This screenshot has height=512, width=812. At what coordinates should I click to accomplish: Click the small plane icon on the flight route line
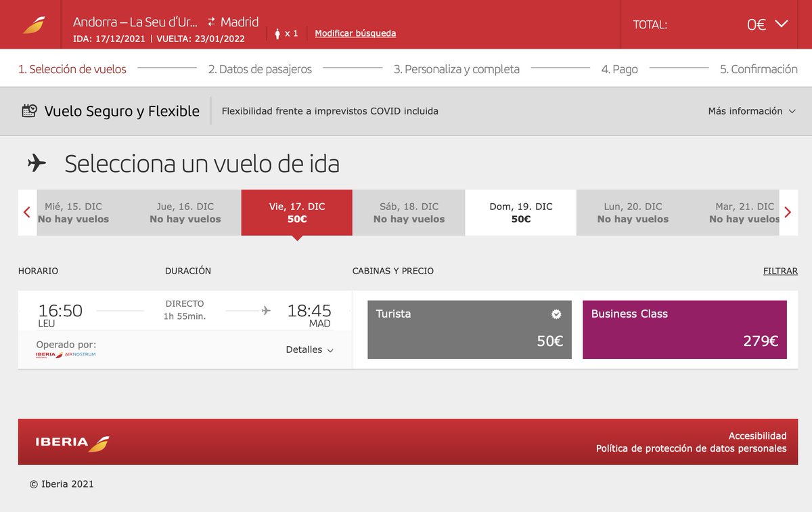click(266, 311)
